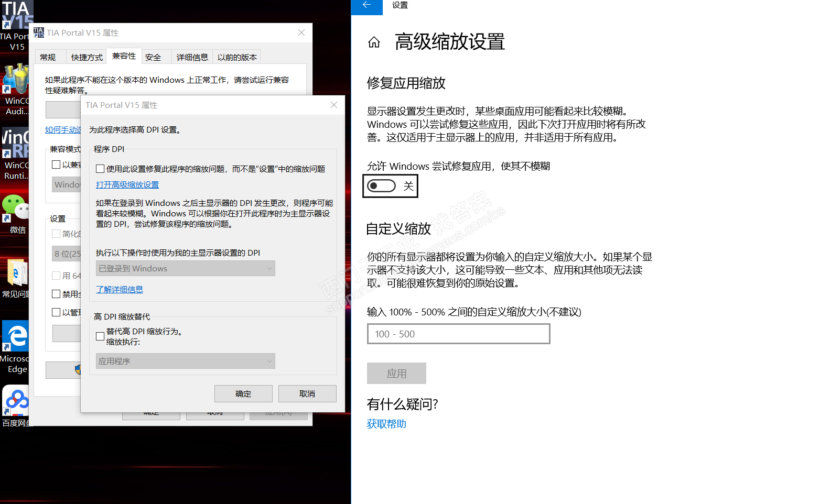Close the back TIA Portal V15 属性 window
The height and width of the screenshot is (504, 820).
301,32
